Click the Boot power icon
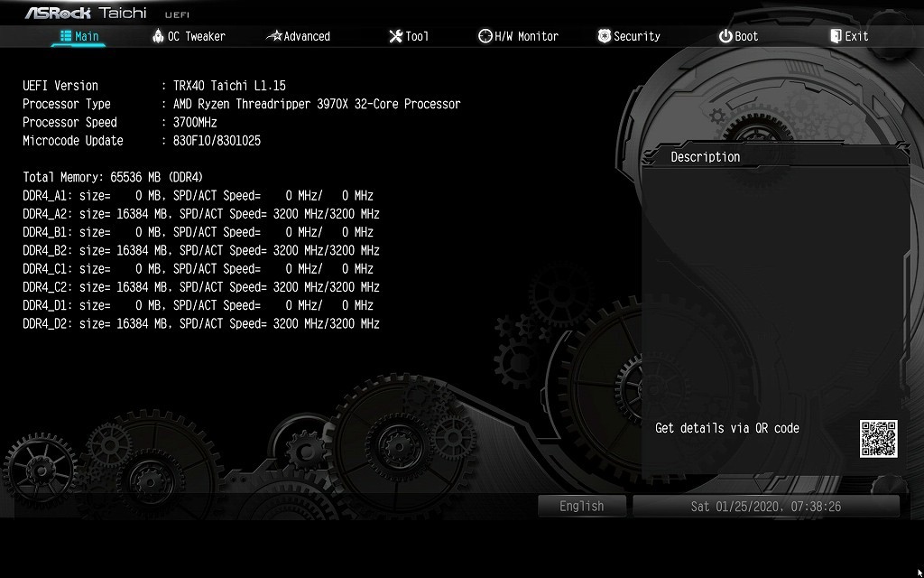The image size is (924, 578). (x=725, y=36)
